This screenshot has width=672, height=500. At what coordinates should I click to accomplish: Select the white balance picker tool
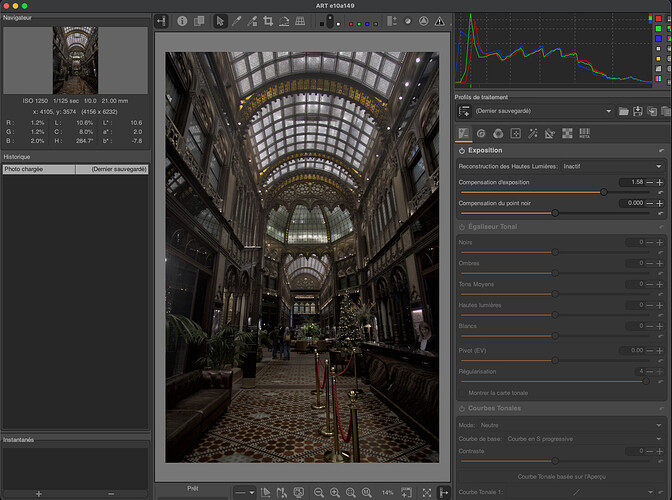[x=252, y=21]
